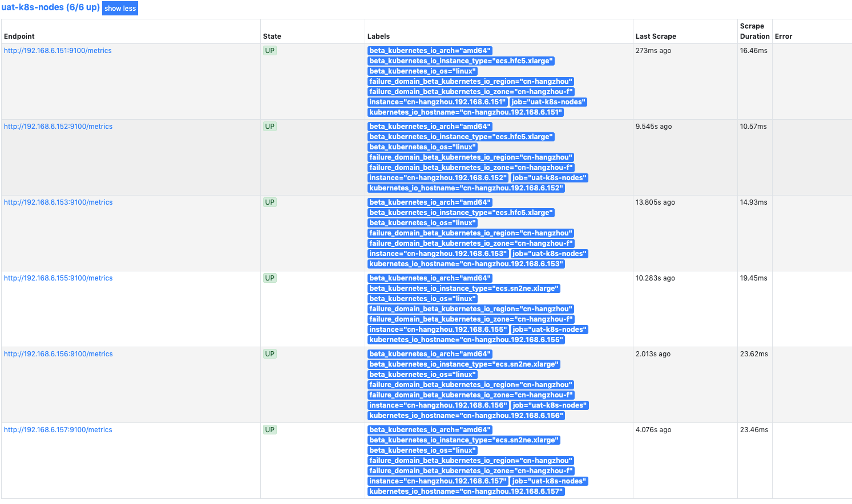Click '10.57ms' scrape duration value

point(754,127)
